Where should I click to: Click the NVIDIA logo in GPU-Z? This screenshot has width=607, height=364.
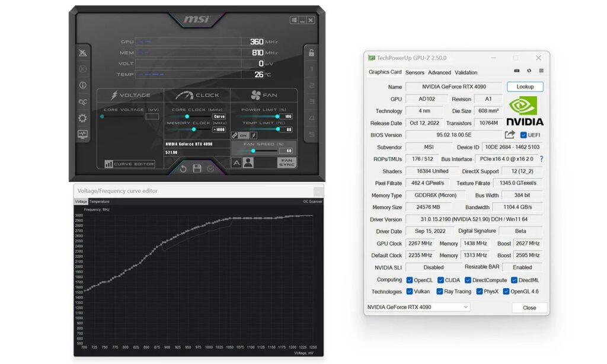click(x=525, y=111)
